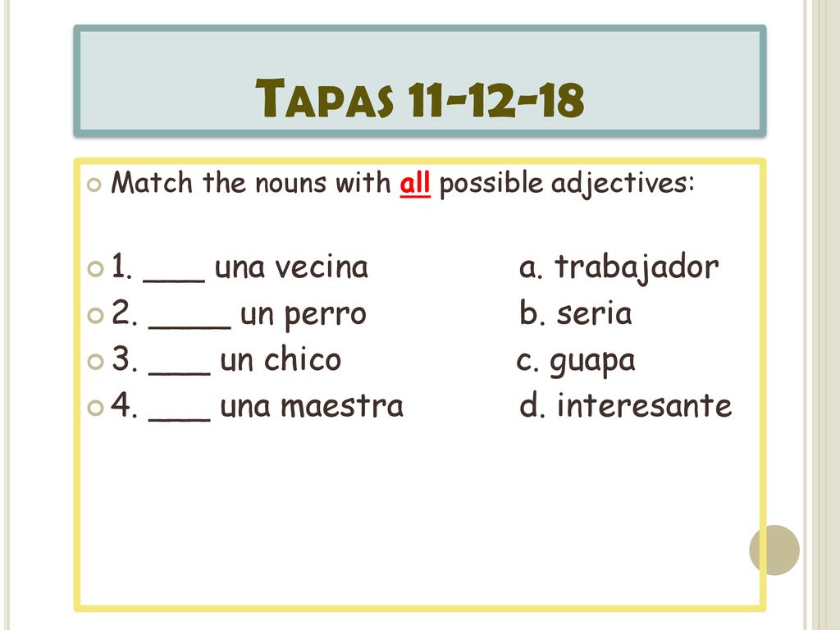
Task: Click the bullet beside item 4
Action: (95, 408)
